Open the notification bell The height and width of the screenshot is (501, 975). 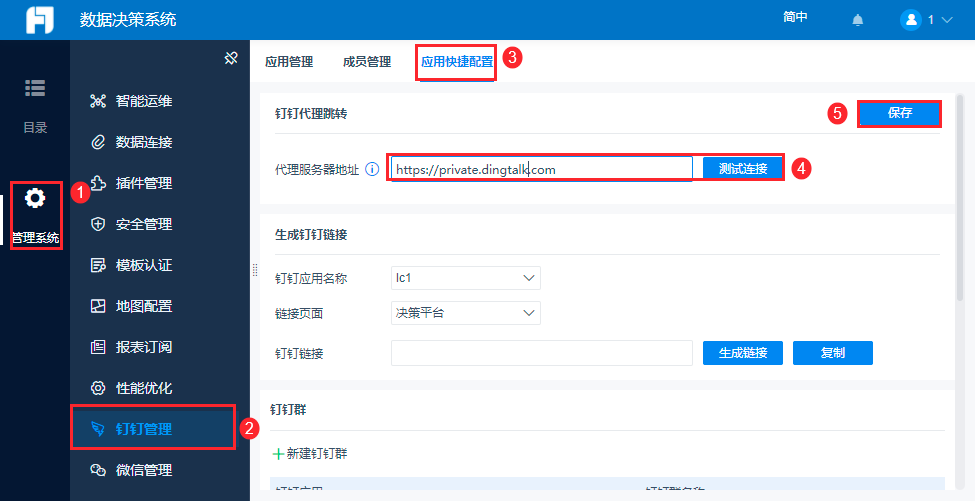point(857,20)
